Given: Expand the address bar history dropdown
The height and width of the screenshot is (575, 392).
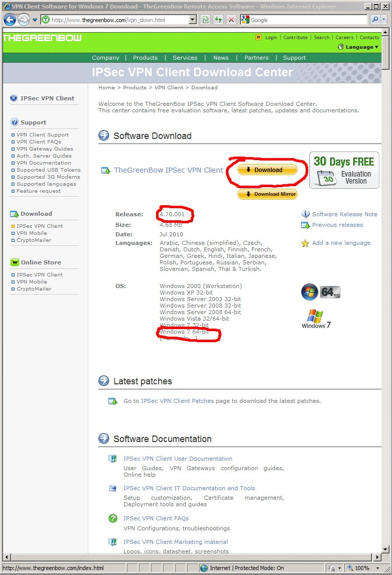Looking at the screenshot, I should (x=193, y=20).
